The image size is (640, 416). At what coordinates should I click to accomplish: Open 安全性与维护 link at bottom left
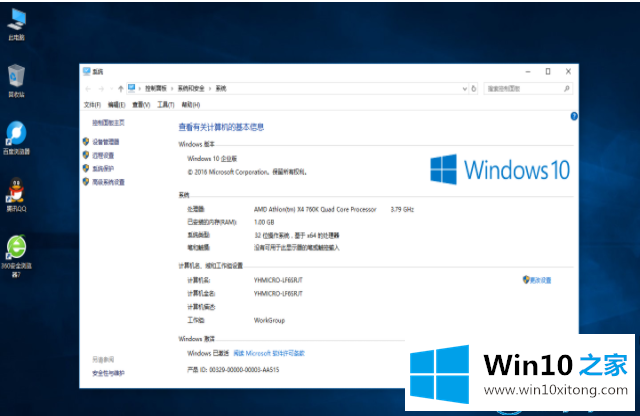click(108, 373)
